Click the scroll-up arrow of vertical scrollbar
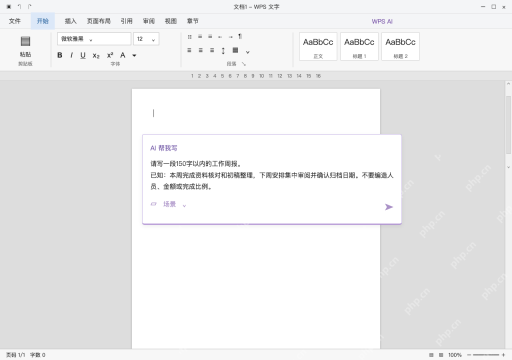 (508, 84)
